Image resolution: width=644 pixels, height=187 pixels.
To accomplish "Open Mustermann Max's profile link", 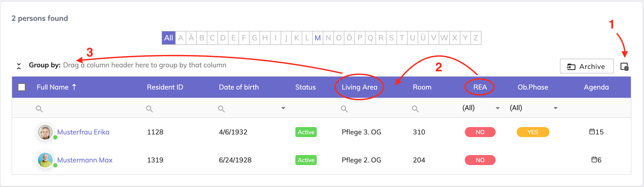I will (85, 160).
